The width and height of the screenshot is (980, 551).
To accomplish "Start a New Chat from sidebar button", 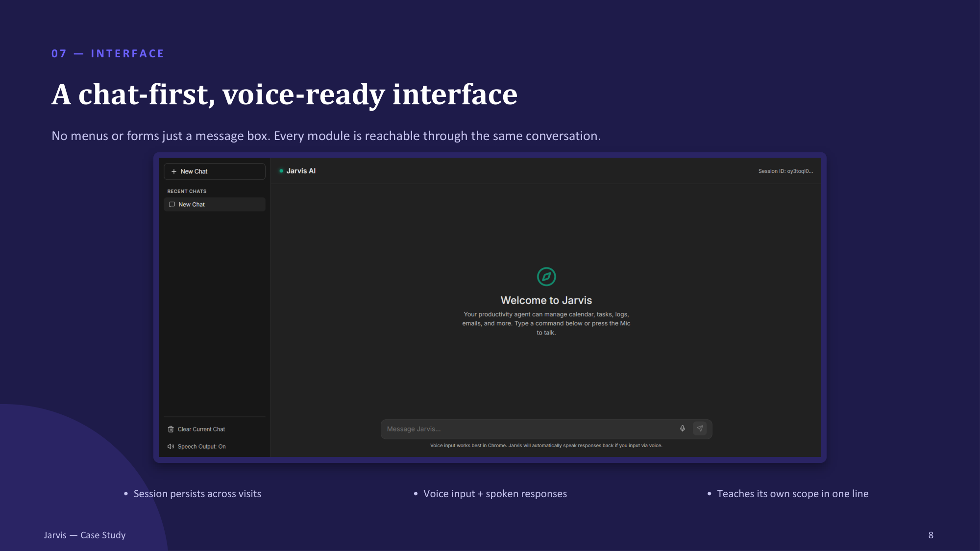I will click(215, 171).
